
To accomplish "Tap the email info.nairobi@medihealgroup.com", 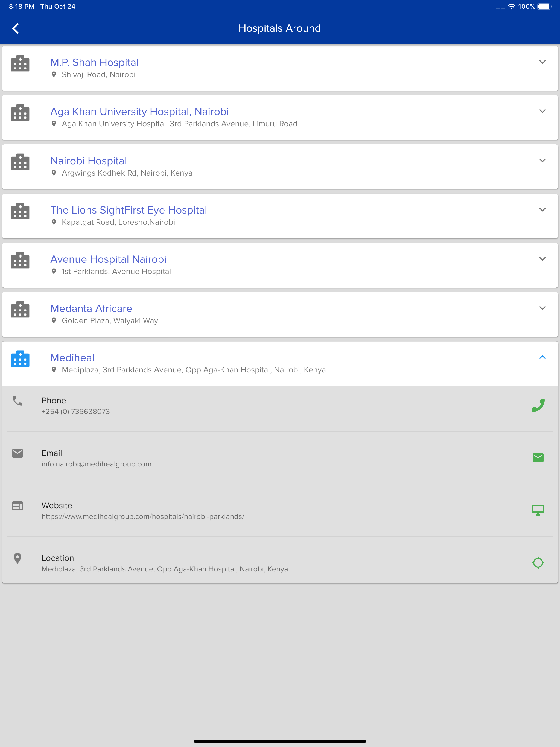I will point(96,464).
